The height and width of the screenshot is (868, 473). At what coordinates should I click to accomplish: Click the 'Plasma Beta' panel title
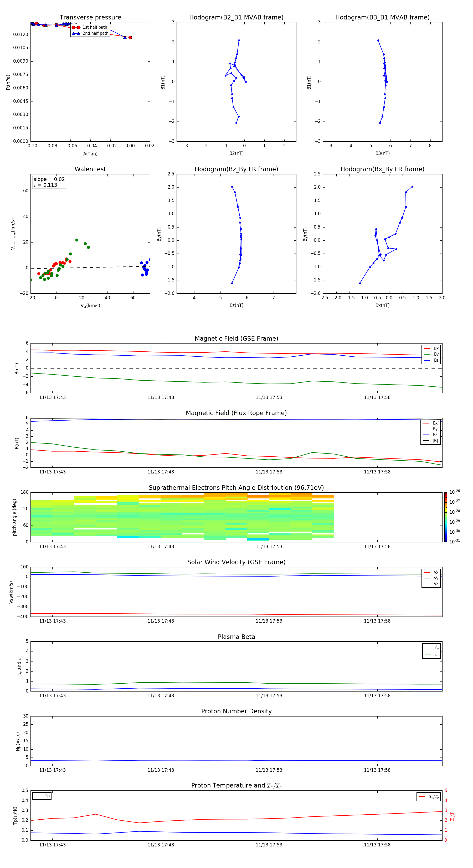(x=236, y=637)
